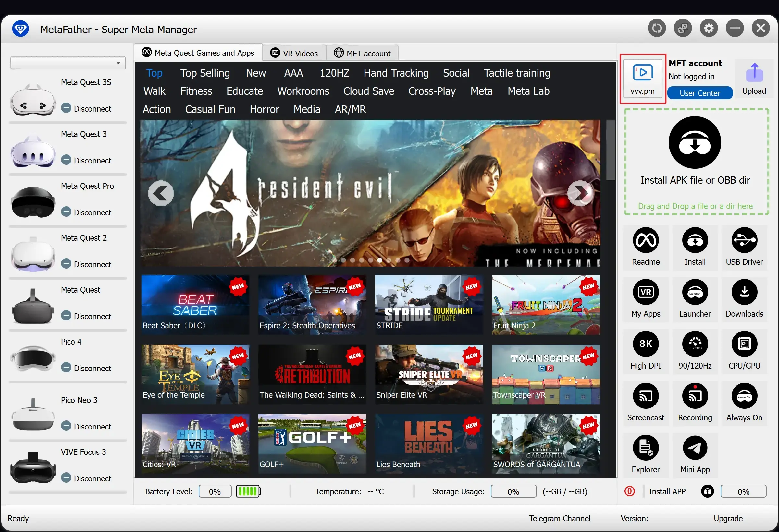
Task: Open the Screencast tool
Action: 646,396
